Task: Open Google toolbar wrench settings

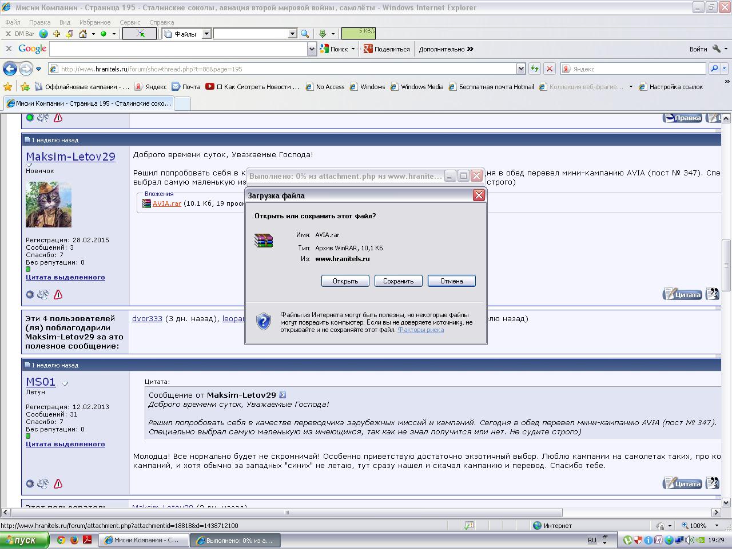Action: (x=717, y=49)
